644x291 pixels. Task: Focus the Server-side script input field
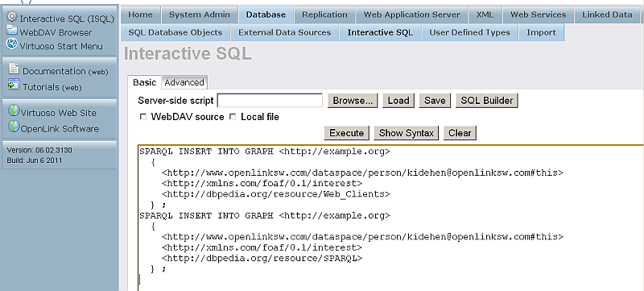point(270,101)
